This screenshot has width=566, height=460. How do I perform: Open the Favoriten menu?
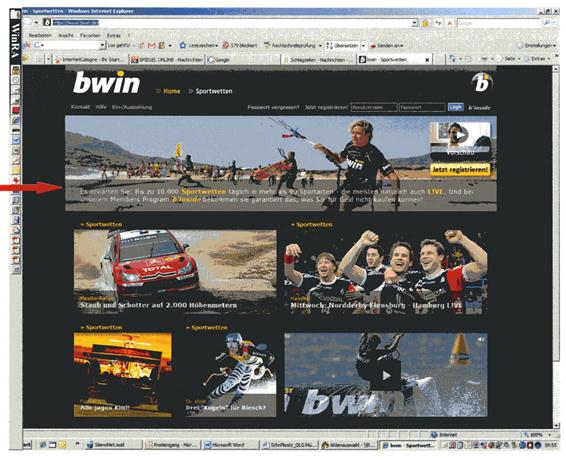click(x=90, y=35)
